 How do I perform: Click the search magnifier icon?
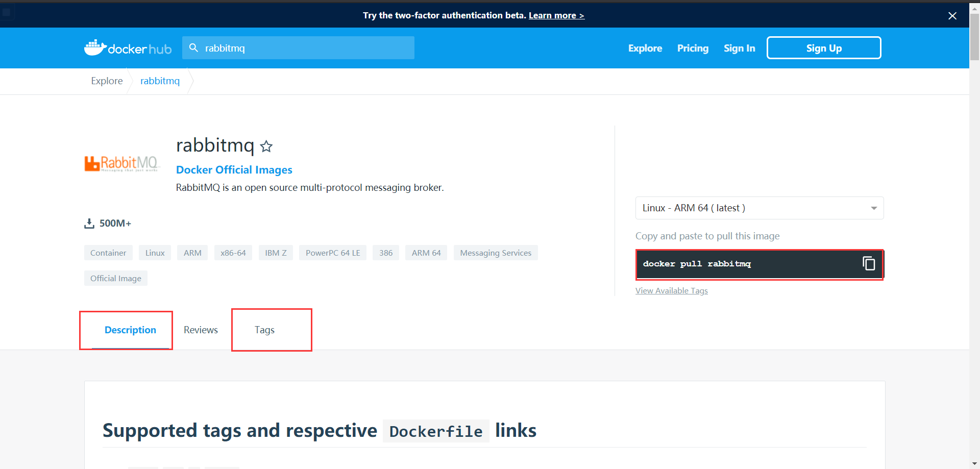coord(193,48)
